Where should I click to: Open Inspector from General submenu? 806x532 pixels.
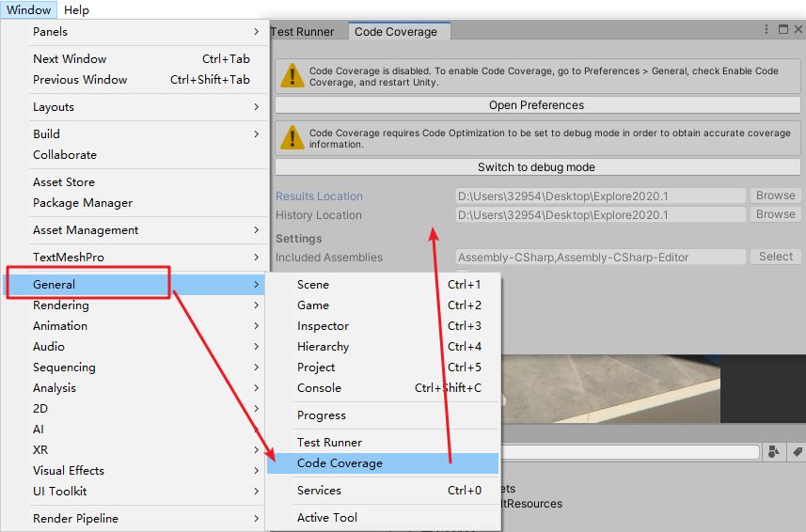click(x=383, y=325)
